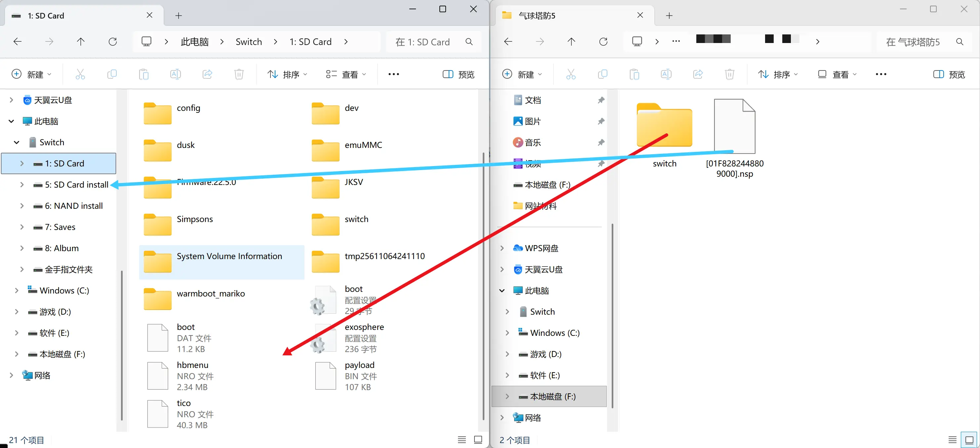Switch to details view in 气球塔防5 status bar

pyautogui.click(x=953, y=440)
